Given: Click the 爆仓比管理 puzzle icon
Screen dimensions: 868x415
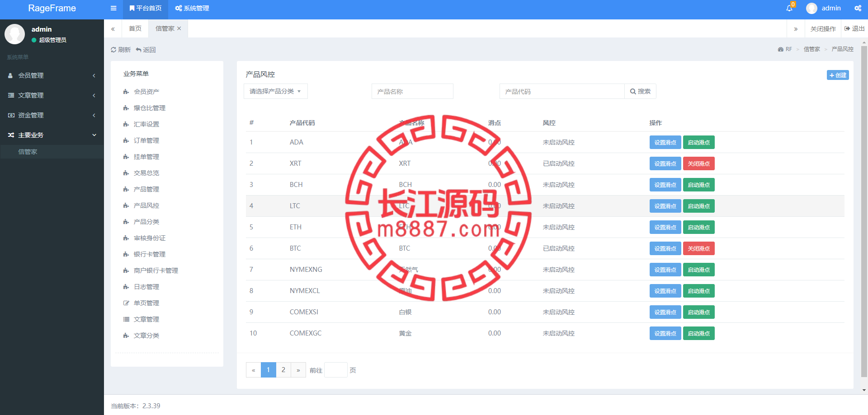Looking at the screenshot, I should click(126, 108).
